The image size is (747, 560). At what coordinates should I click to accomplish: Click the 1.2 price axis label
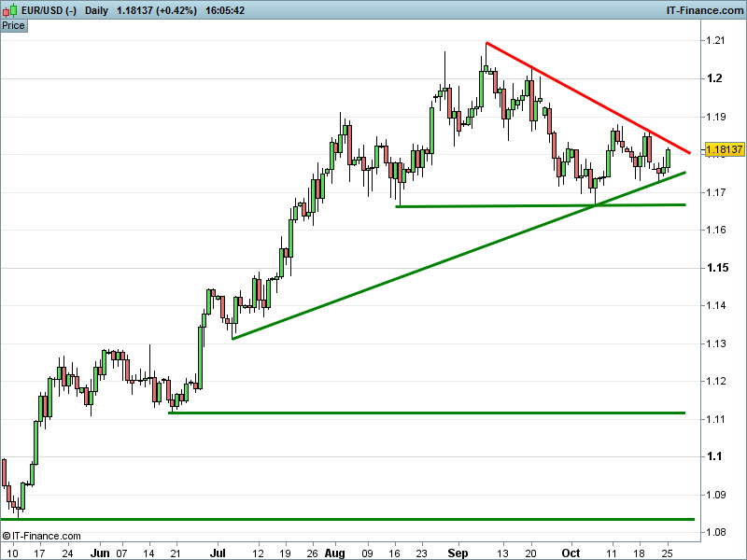coord(714,78)
